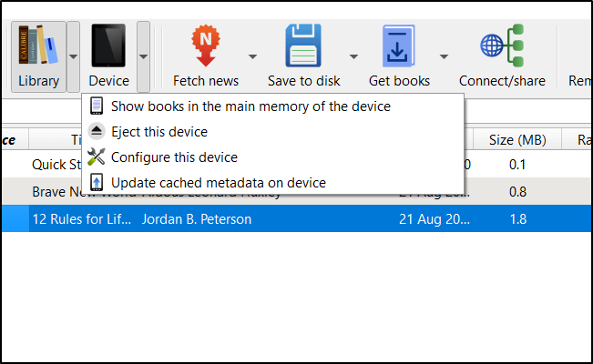The width and height of the screenshot is (593, 364).
Task: Open the Connect/share globe icon
Action: click(502, 46)
